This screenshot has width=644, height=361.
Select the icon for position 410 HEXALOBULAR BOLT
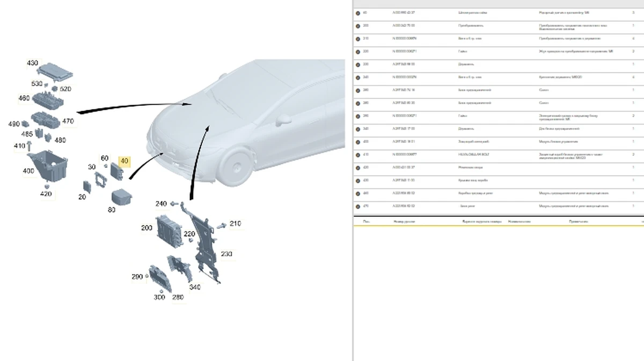358,155
